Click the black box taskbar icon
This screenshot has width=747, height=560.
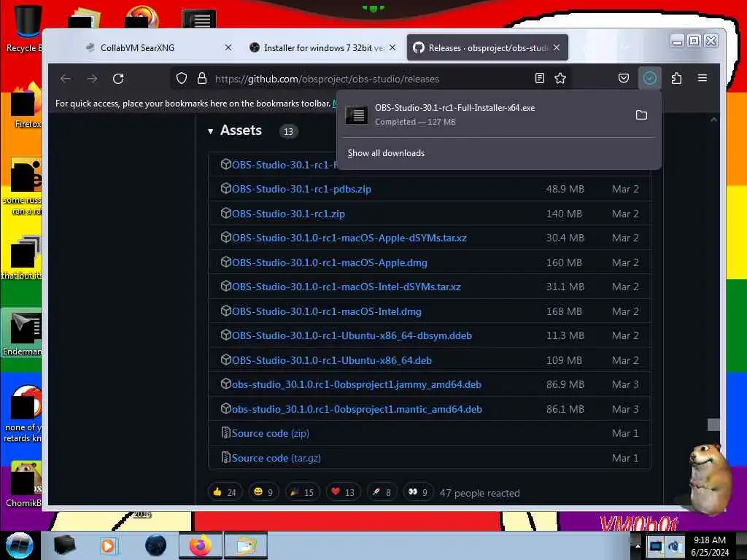(64, 545)
